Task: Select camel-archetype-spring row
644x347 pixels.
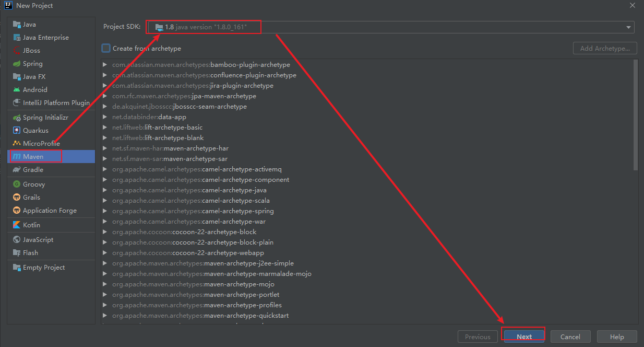Action: 367,211
